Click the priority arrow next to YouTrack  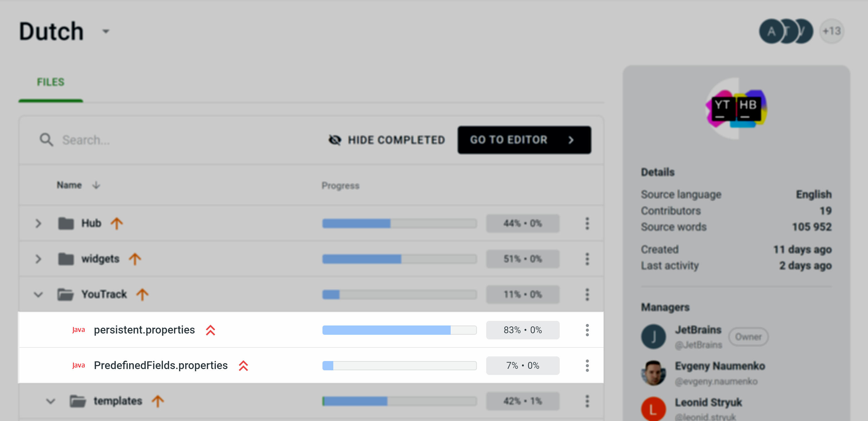click(142, 294)
